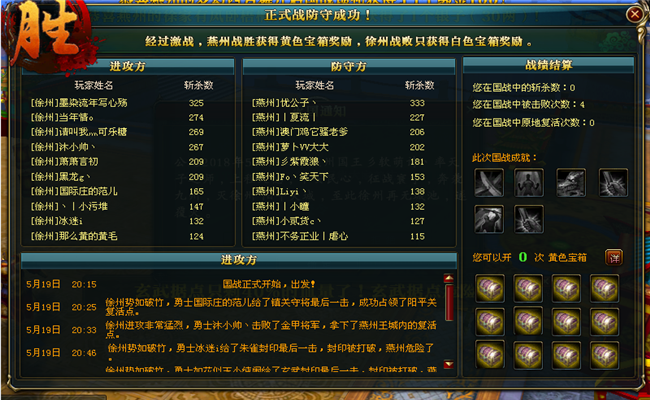Select the flexing warrior silhouette achievement icon
Screen dimensions: 650x400
tap(529, 183)
